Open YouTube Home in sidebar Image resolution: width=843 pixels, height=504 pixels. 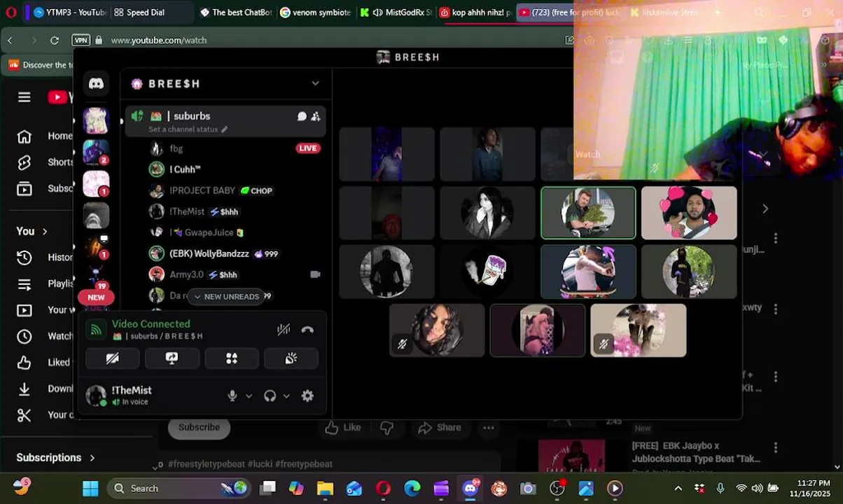pyautogui.click(x=44, y=136)
